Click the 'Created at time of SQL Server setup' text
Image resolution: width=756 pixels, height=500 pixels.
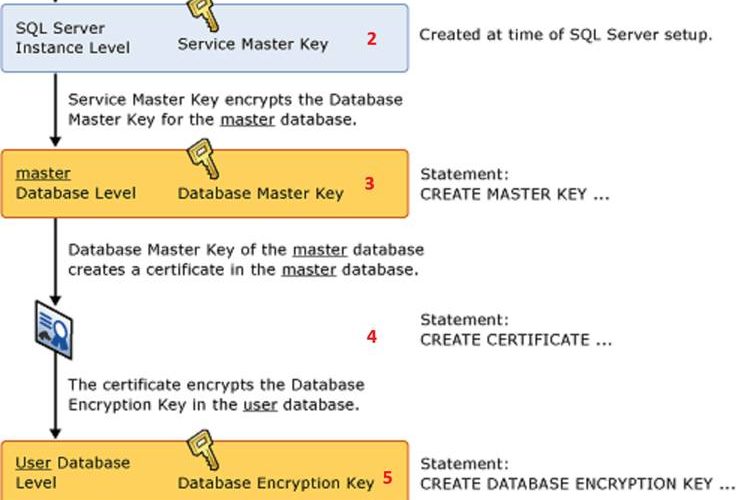(565, 35)
